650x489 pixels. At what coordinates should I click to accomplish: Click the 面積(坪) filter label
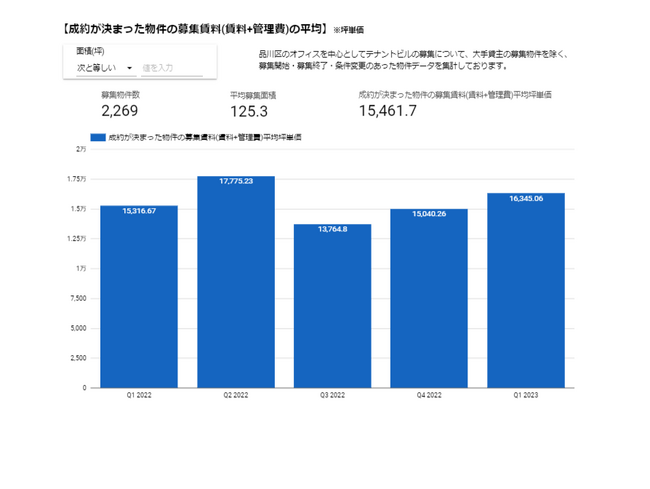click(x=92, y=49)
